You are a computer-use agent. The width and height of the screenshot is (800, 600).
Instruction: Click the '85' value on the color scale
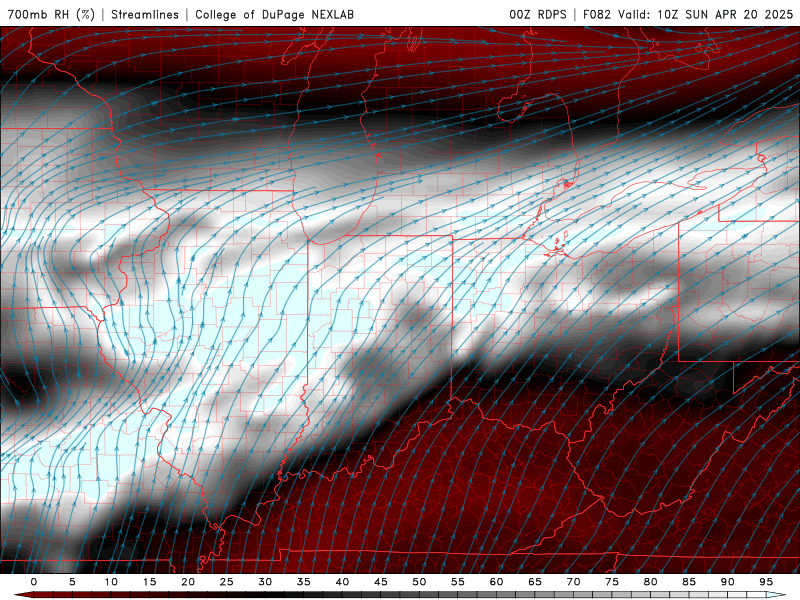click(x=689, y=582)
